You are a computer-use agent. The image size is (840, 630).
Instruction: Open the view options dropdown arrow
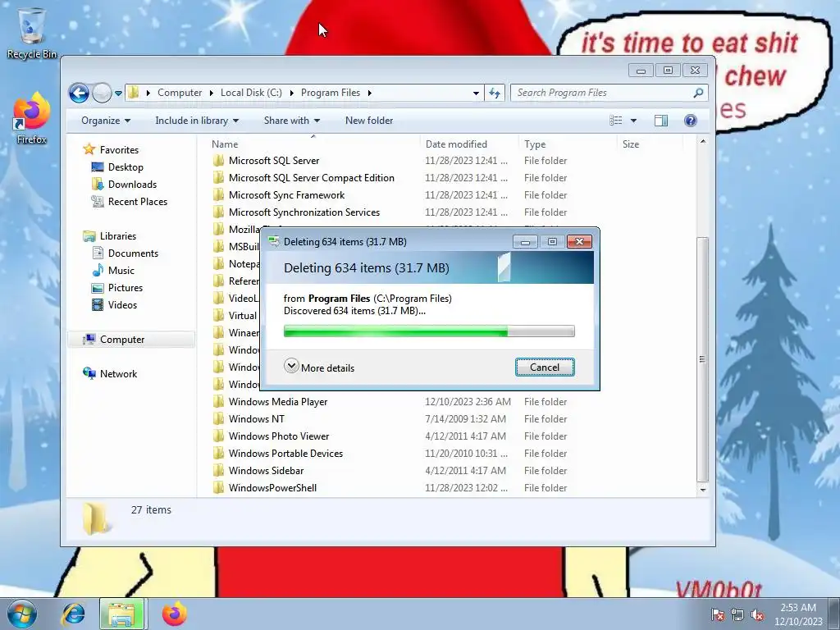coord(633,121)
